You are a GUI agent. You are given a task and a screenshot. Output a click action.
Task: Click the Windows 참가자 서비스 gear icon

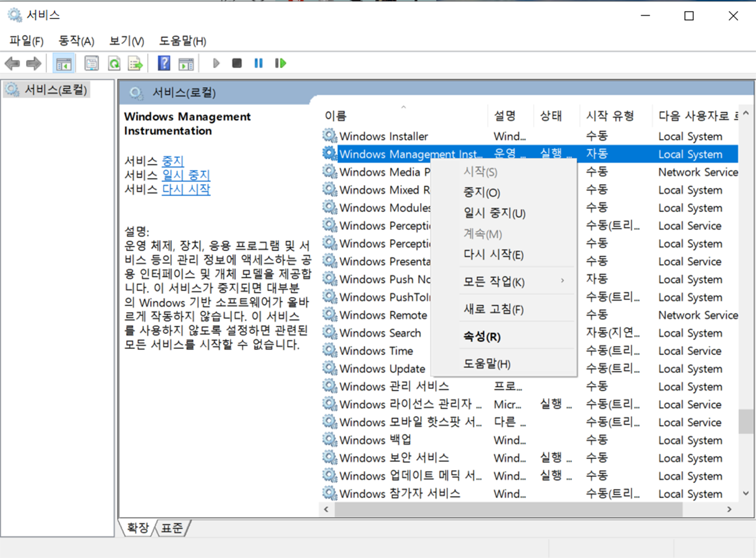click(329, 493)
